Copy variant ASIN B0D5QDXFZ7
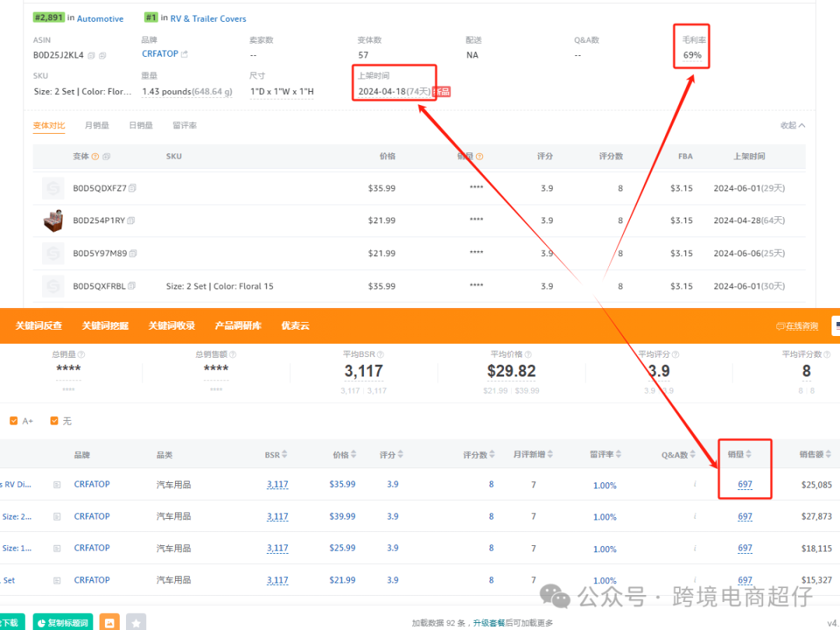 (132, 188)
